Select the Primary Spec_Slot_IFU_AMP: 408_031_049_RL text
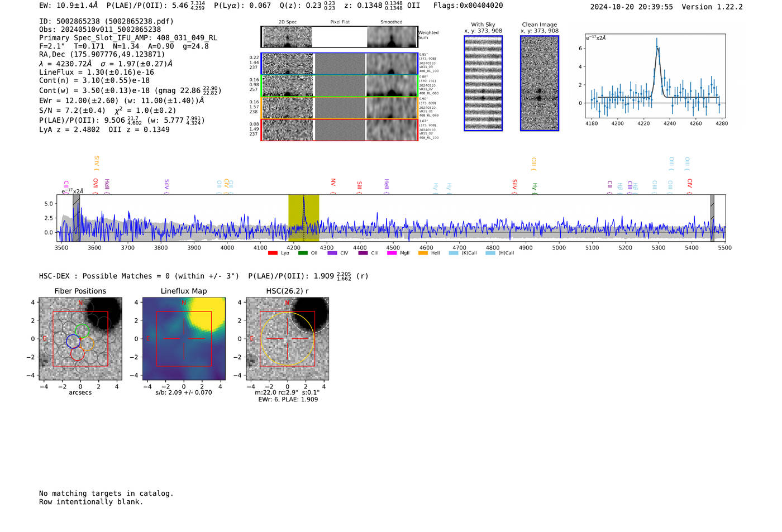This screenshot has width=782, height=532. click(128, 38)
